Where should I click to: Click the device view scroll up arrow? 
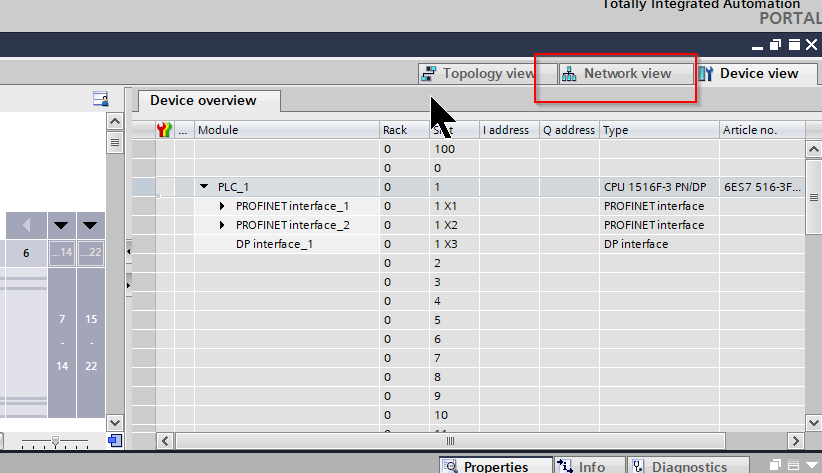tap(115, 122)
